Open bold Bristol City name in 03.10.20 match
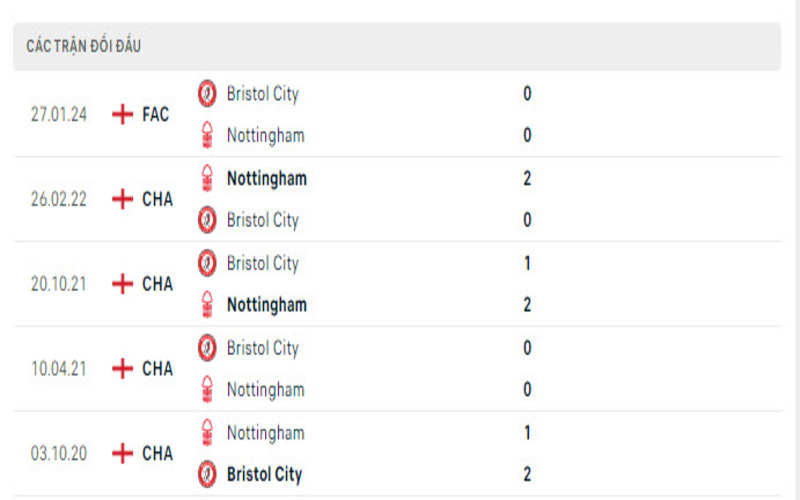 pos(264,474)
